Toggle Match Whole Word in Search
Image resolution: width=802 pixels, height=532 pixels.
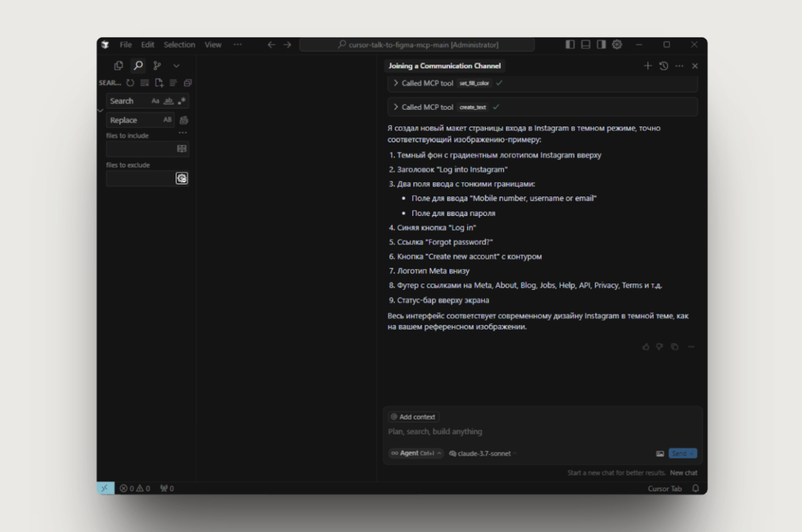click(x=168, y=101)
